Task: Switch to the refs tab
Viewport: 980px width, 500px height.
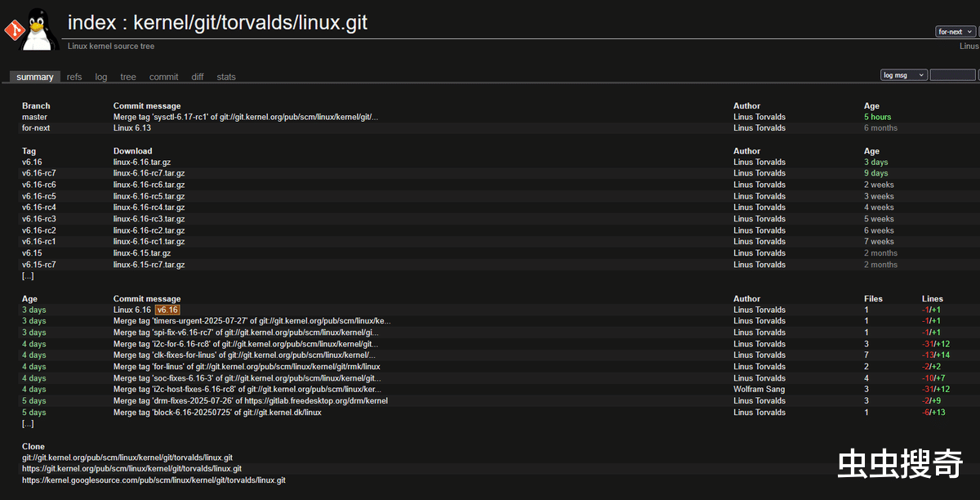Action: [74, 77]
